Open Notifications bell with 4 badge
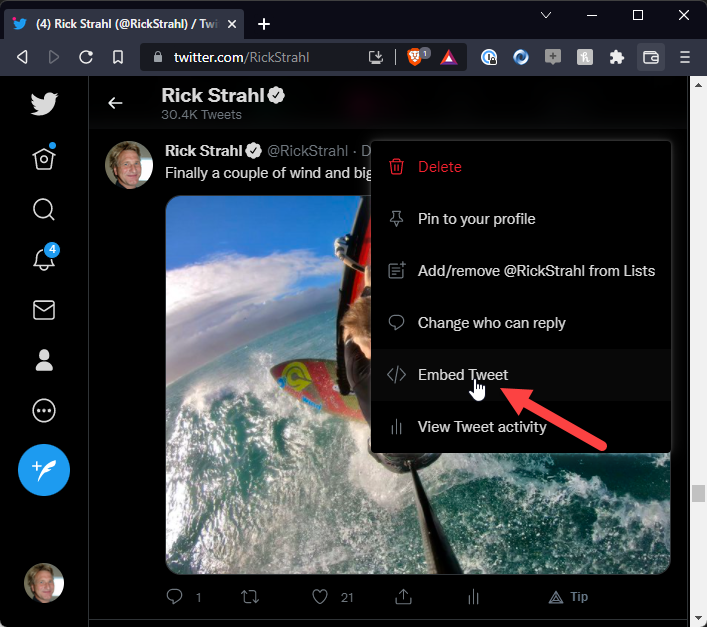 (x=46, y=257)
